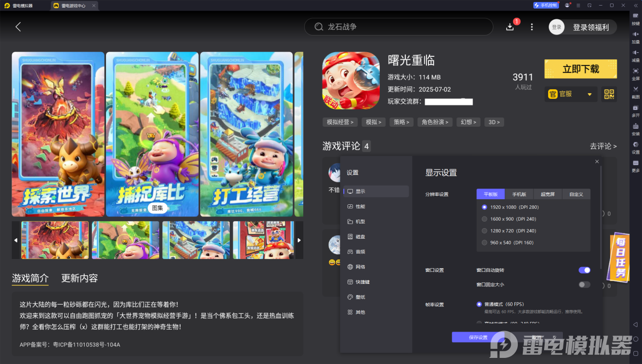Viewport: 642px width, 364px height.
Task: Enter fullscreen with 全屏 icon
Action: (x=635, y=74)
